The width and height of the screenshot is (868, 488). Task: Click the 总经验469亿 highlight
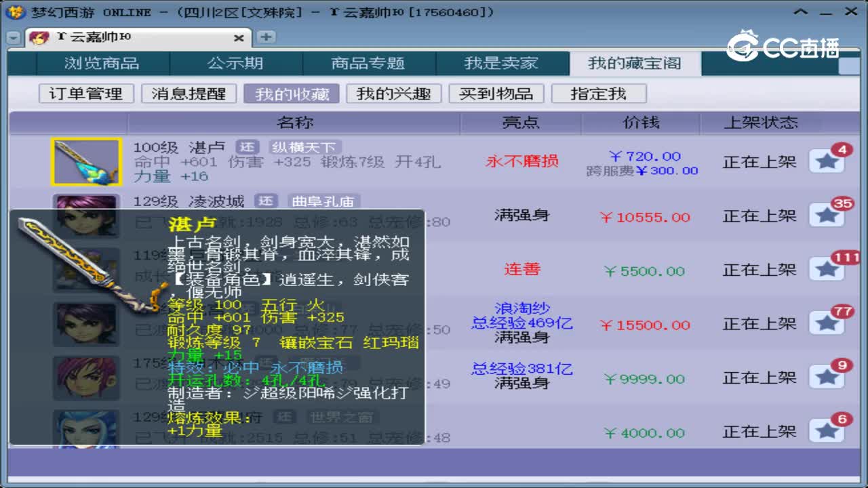522,323
